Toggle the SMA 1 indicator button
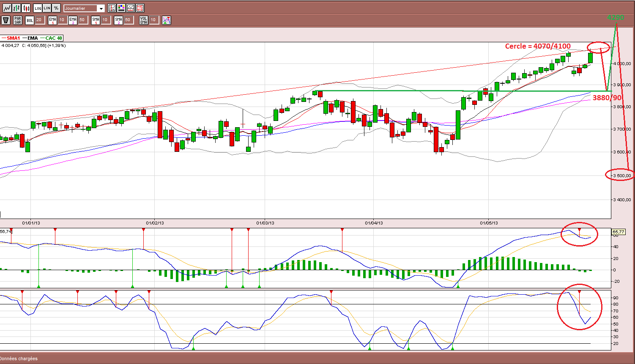Viewport: 635px width, 364px height. pos(96,20)
